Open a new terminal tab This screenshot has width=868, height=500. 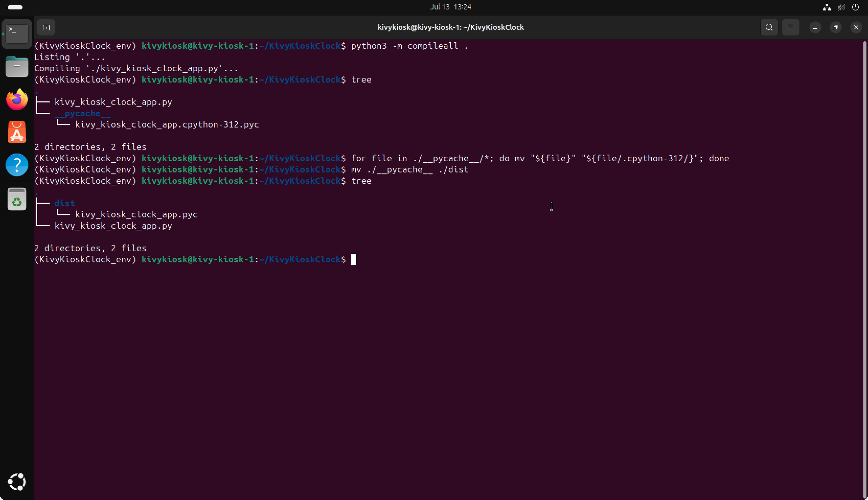click(x=46, y=28)
